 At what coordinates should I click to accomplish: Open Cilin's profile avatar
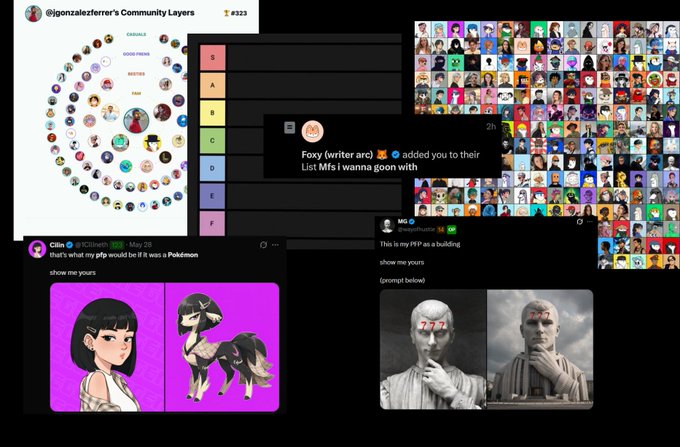coord(37,249)
